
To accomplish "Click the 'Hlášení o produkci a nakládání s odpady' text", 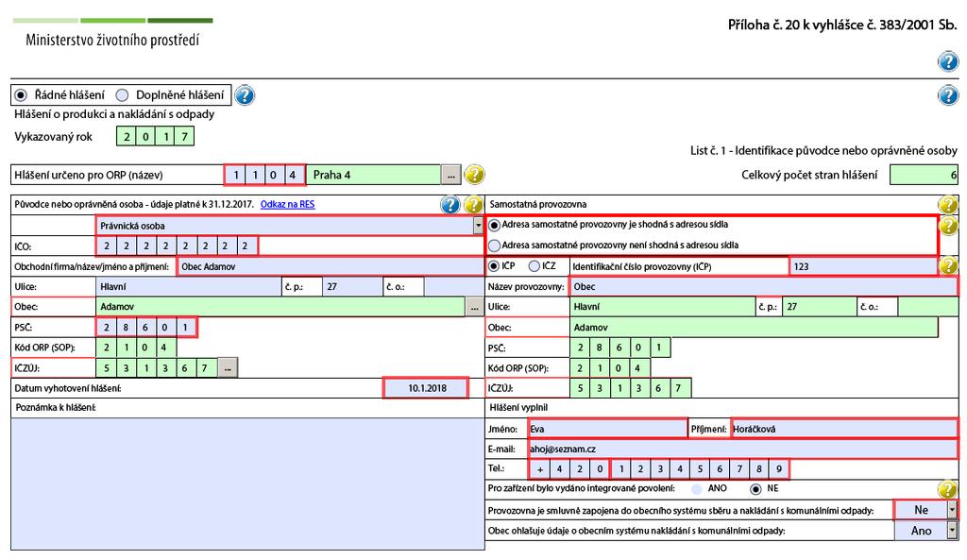I will pos(114,114).
